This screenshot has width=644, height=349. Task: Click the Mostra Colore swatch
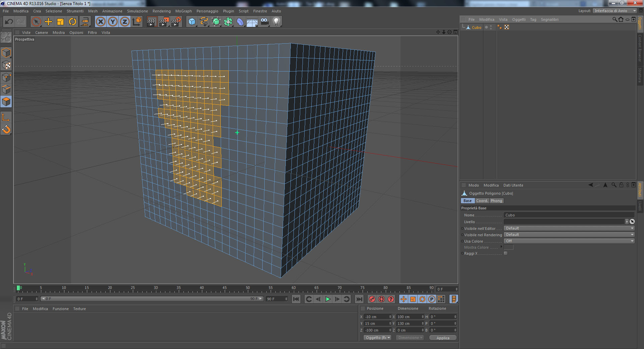click(x=508, y=247)
